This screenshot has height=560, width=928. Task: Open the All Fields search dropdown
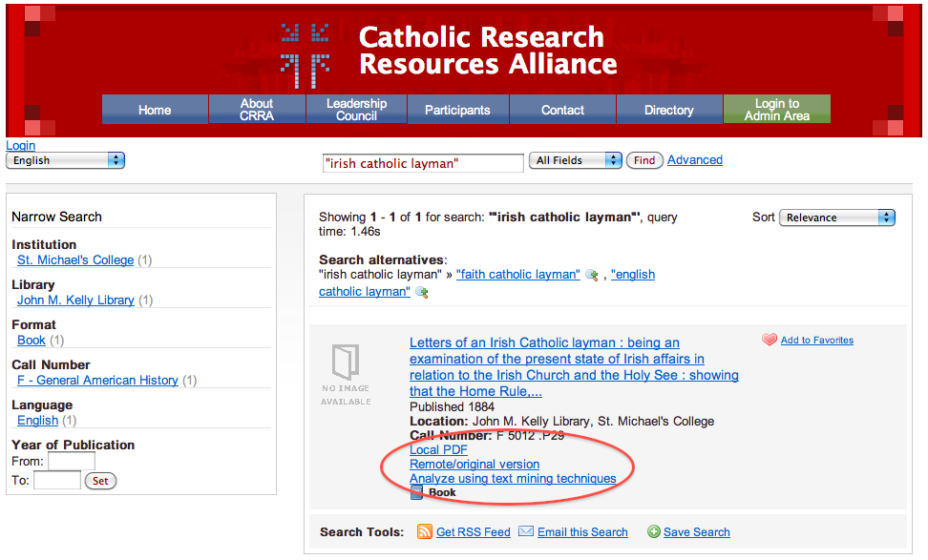pos(576,160)
